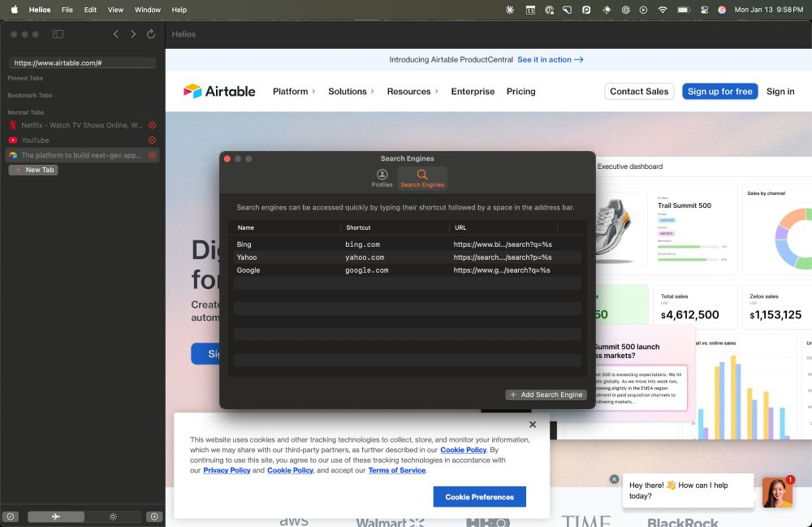
Task: Open the Pricing page link
Action: (521, 92)
